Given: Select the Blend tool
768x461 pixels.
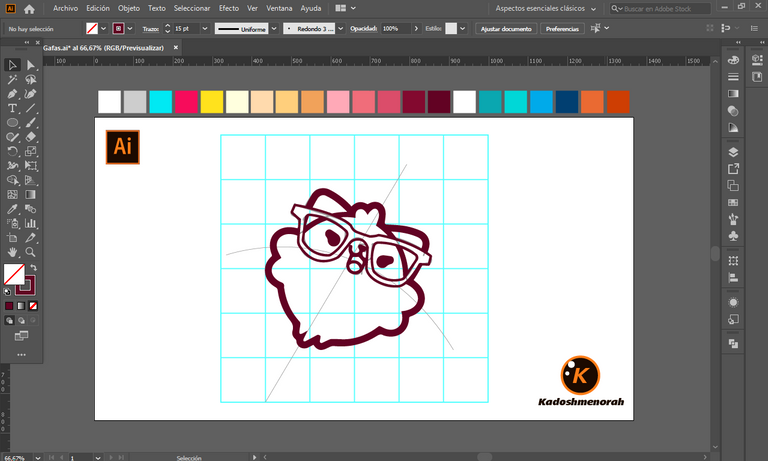Looking at the screenshot, I should (x=30, y=209).
